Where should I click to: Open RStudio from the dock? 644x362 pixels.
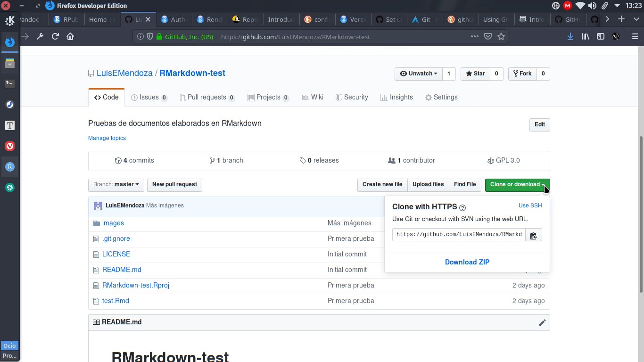[x=10, y=167]
